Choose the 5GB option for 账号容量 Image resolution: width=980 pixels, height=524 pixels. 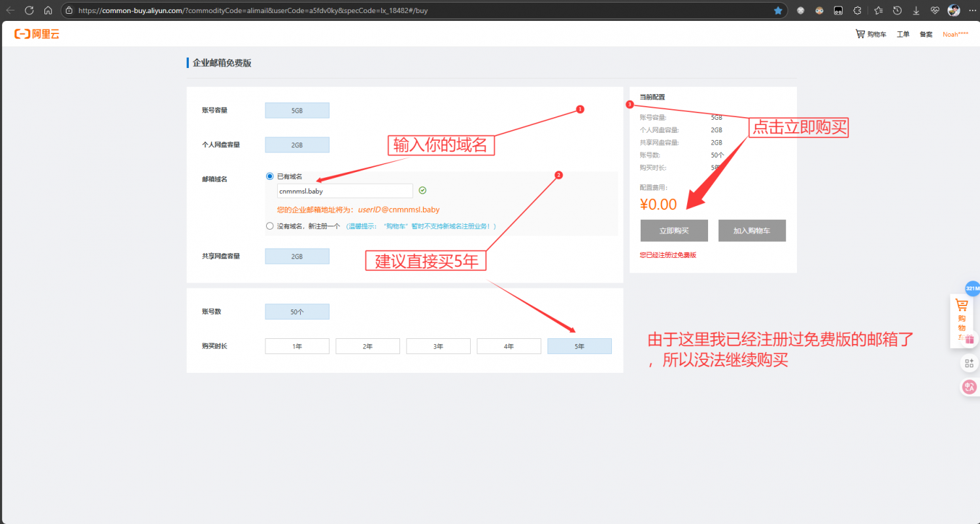coord(297,111)
